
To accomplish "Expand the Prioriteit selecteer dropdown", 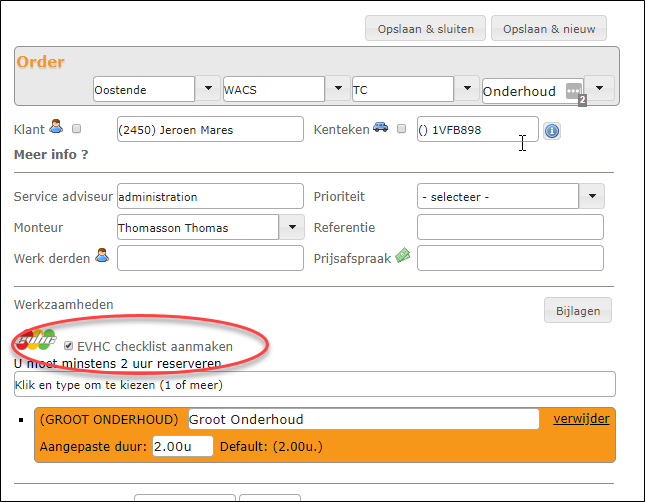I will pyautogui.click(x=592, y=196).
